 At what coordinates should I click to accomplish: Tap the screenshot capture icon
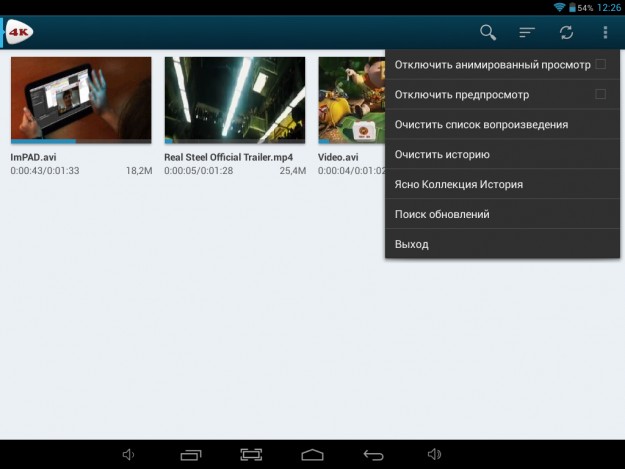tap(251, 455)
